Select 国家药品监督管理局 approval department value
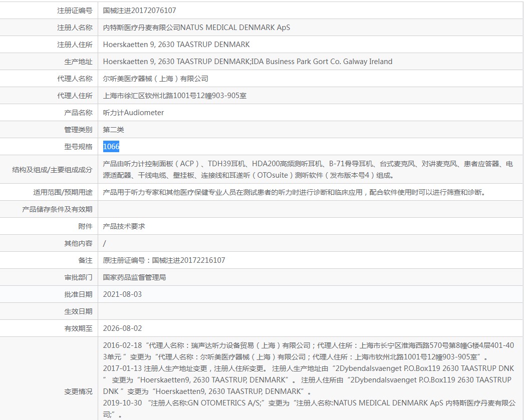The image size is (524, 420). pyautogui.click(x=134, y=277)
